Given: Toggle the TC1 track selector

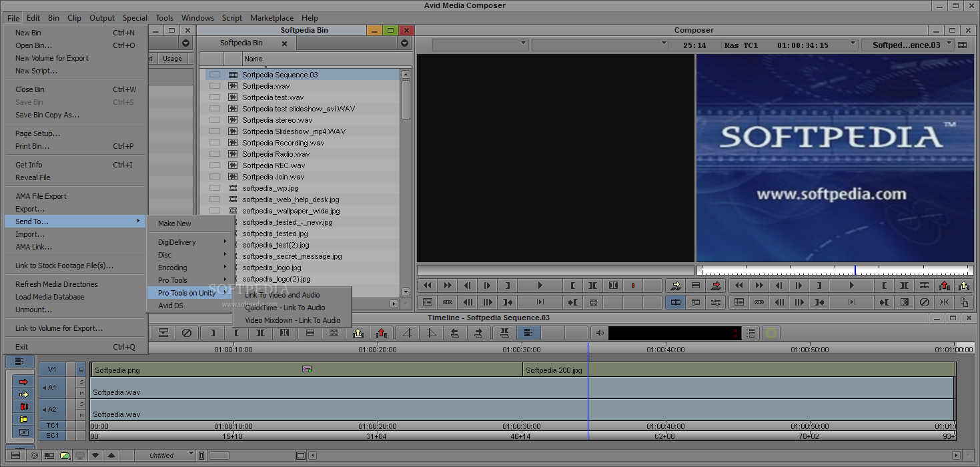Looking at the screenshot, I should tap(52, 425).
